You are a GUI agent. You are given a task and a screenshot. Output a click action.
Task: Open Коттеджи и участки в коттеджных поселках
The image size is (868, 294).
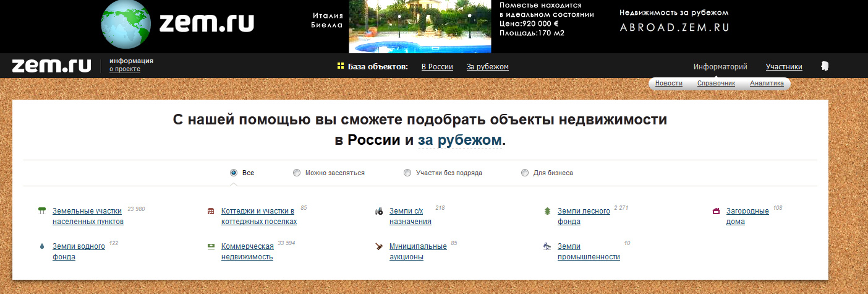259,216
